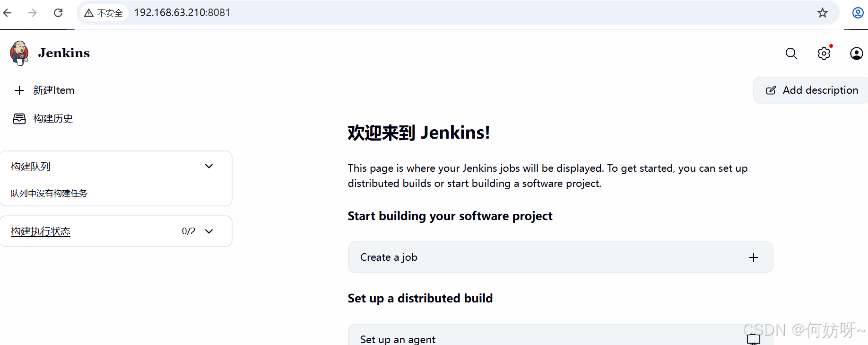Screen dimensions: 868x345
Task: Click the Start building your software project heading
Action: (450, 216)
